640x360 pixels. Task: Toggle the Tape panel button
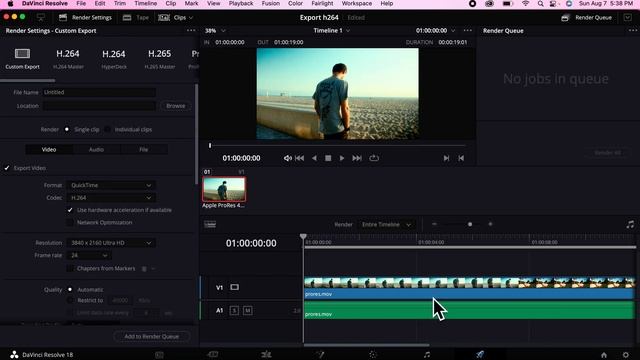click(136, 18)
